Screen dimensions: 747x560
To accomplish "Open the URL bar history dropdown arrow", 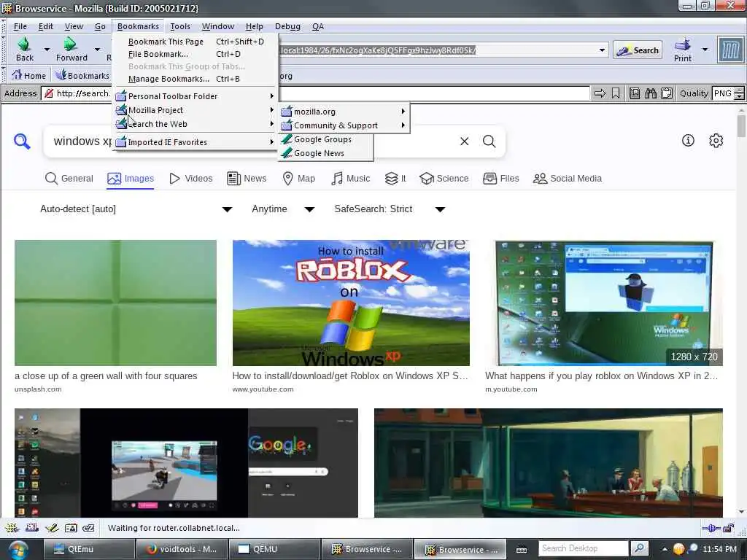I will (602, 50).
